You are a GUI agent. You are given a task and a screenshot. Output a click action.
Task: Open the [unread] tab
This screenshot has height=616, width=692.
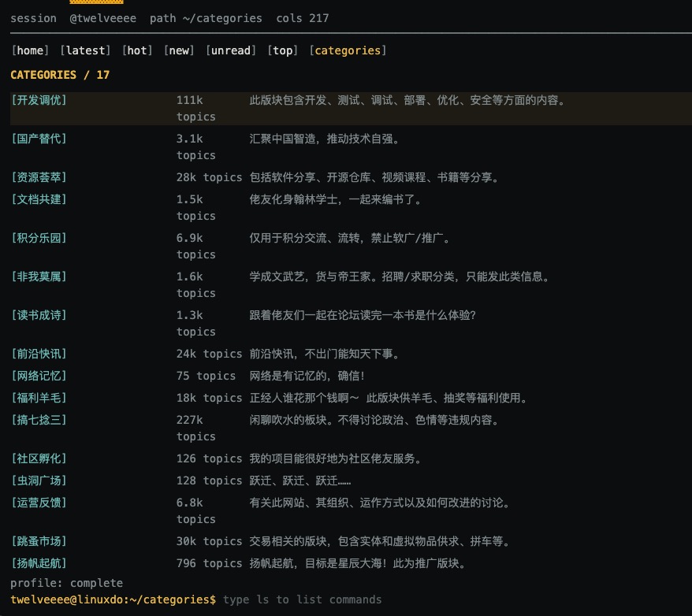coord(231,50)
